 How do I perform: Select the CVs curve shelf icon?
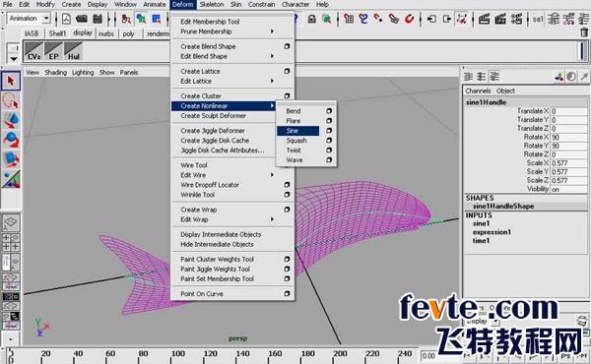[33, 51]
